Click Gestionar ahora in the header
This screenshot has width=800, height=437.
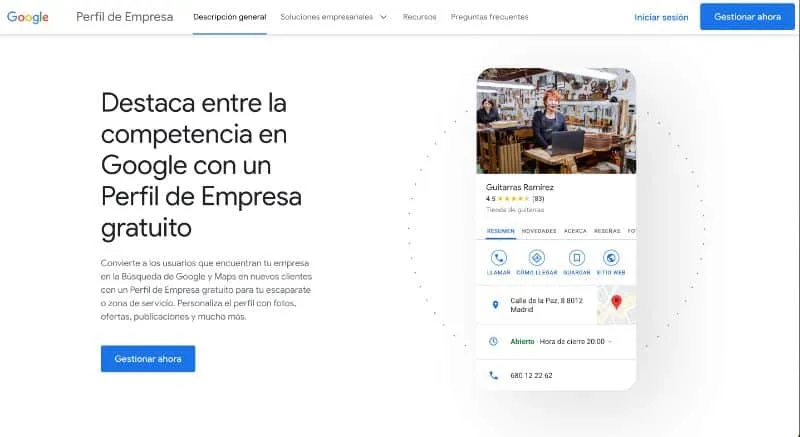point(747,17)
